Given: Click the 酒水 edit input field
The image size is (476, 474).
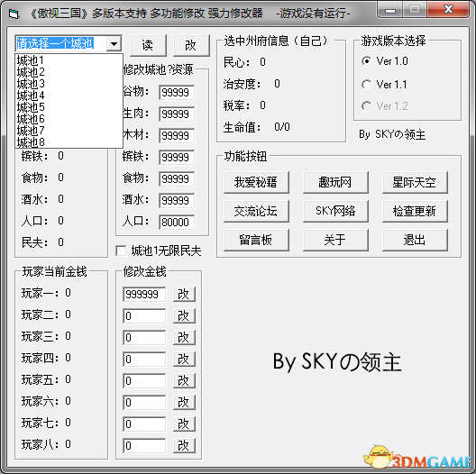Looking at the screenshot, I should pos(177,201).
